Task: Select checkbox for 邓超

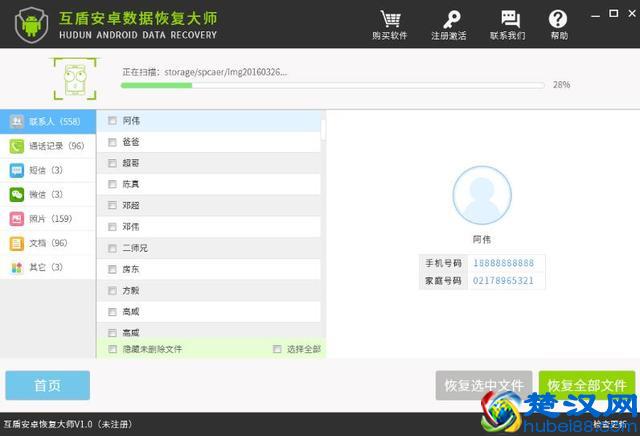Action: click(112, 205)
